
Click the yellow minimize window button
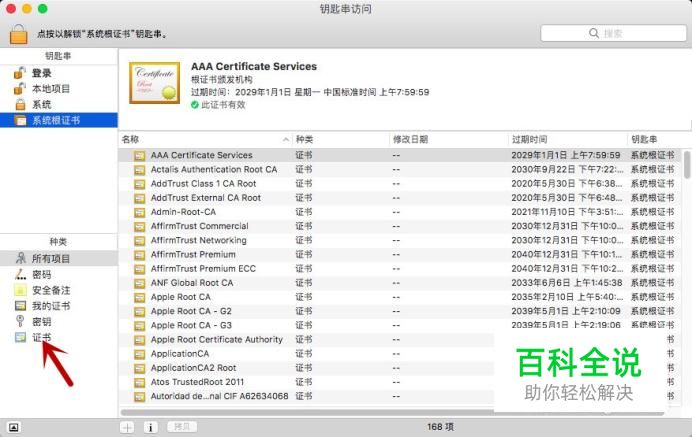click(27, 9)
